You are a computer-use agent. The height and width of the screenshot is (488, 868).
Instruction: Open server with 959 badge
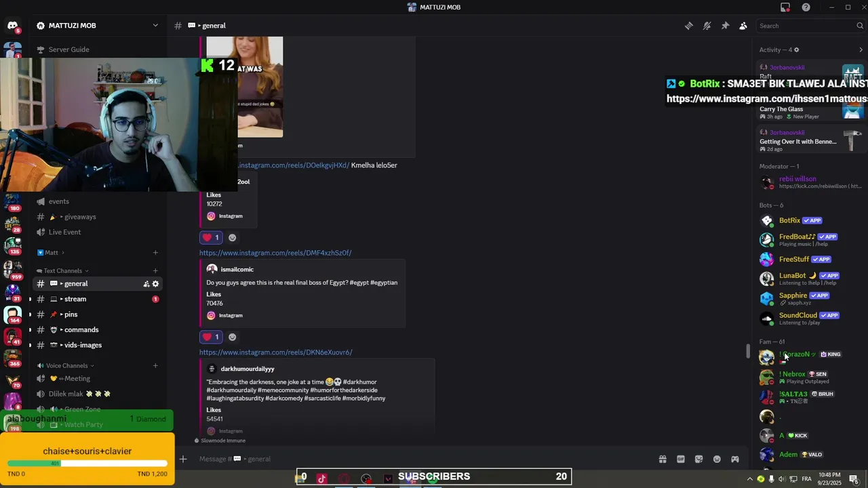12,269
